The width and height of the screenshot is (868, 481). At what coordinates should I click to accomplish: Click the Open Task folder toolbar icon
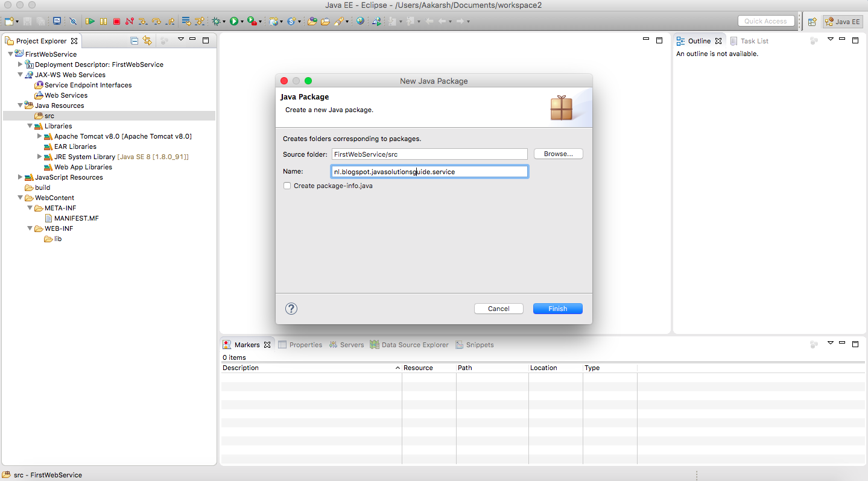coord(325,21)
